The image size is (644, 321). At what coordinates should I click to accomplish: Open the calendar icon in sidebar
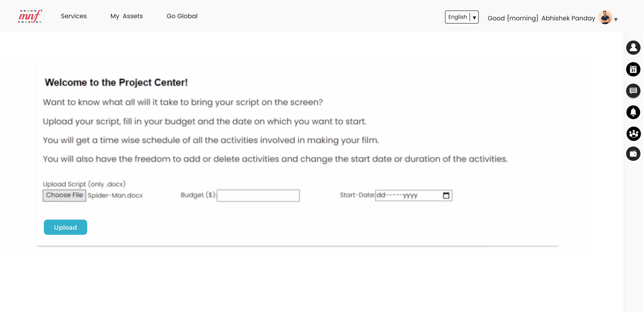(x=633, y=69)
